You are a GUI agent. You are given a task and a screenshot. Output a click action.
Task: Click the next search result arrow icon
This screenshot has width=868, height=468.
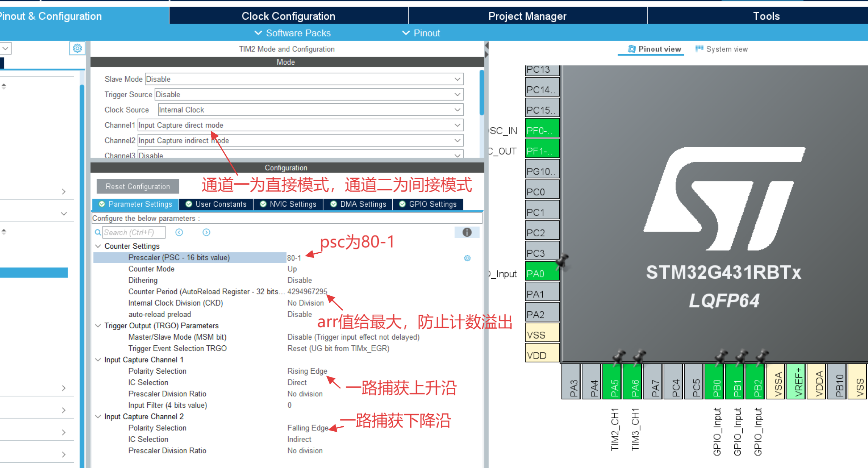206,232
